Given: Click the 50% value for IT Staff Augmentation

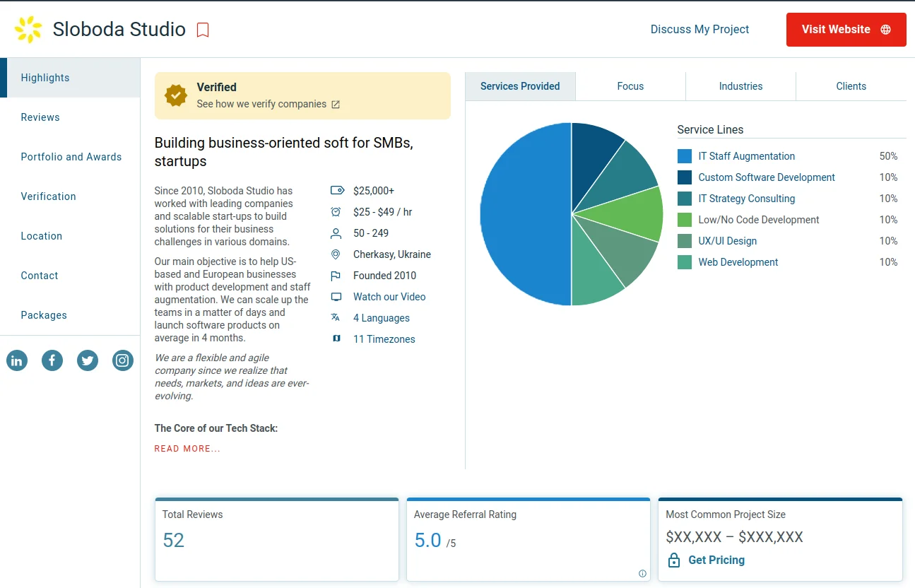Looking at the screenshot, I should point(888,156).
